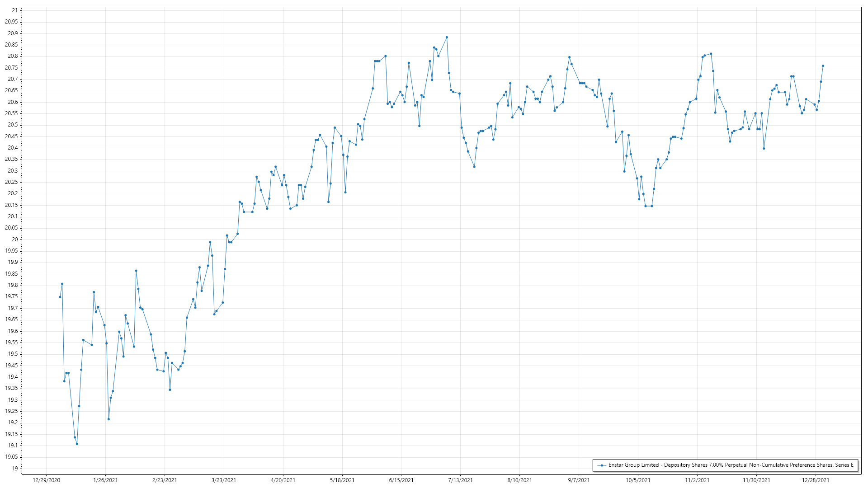Click the 5/18/2021 x-axis date label
The height and width of the screenshot is (488, 868).
tap(342, 480)
